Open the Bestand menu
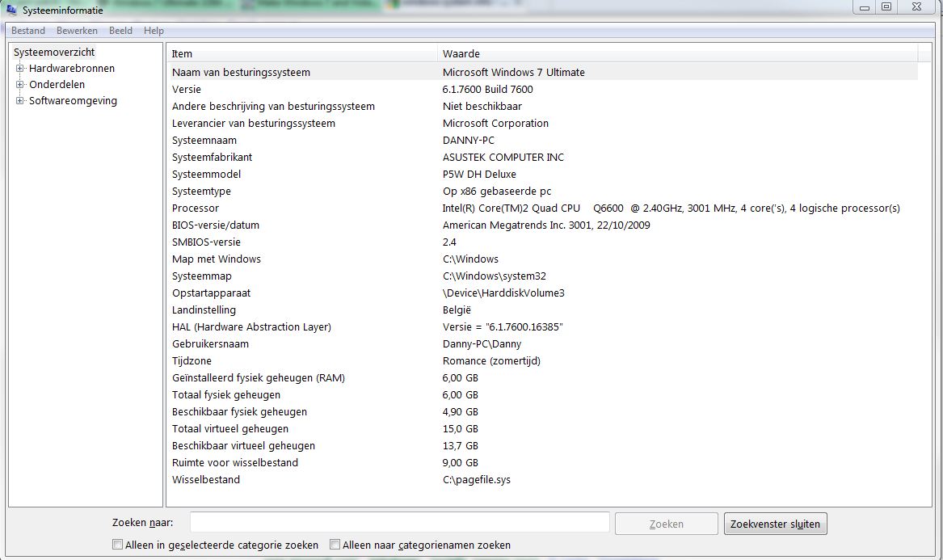The height and width of the screenshot is (560, 943). pos(28,31)
